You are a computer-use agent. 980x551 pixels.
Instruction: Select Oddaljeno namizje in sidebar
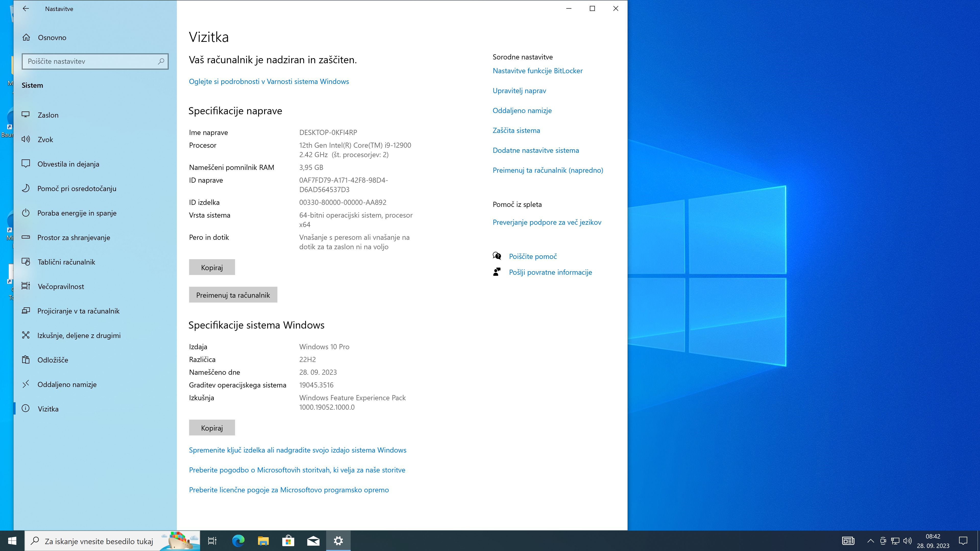pos(95,384)
